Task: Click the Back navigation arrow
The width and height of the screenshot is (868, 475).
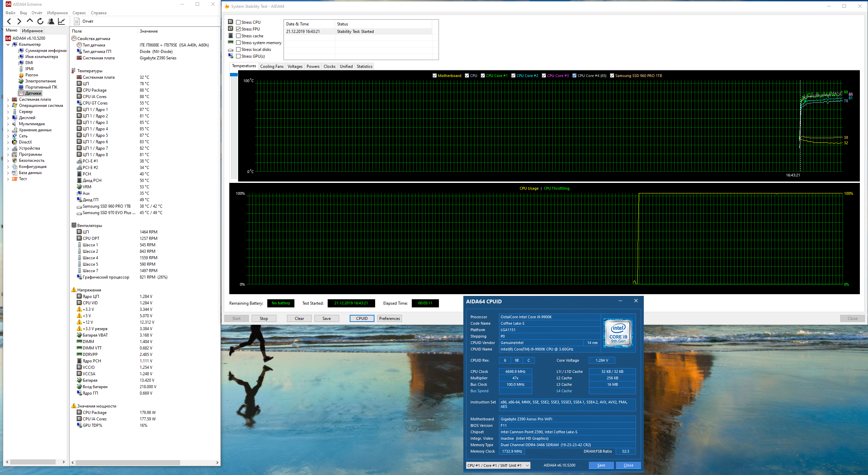Action: [x=9, y=21]
